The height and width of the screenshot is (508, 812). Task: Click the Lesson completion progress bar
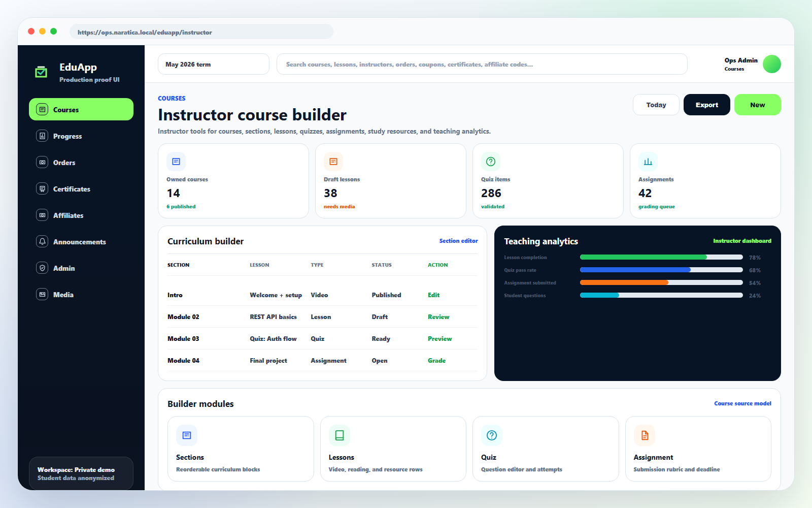(661, 257)
